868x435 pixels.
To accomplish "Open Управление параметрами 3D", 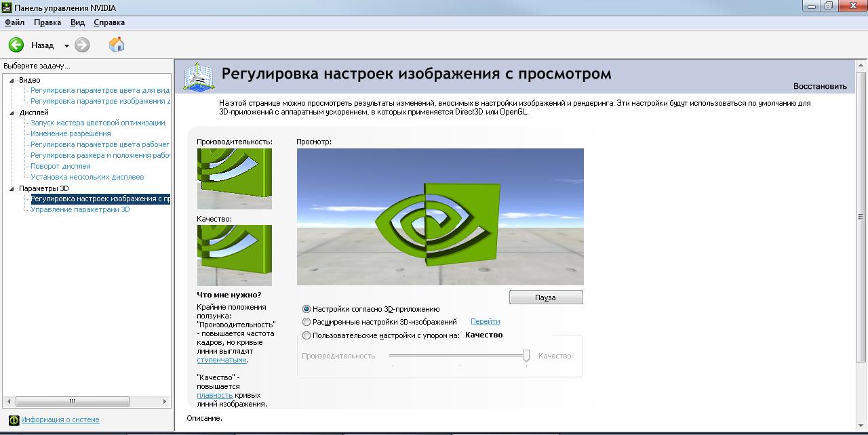I will [80, 209].
